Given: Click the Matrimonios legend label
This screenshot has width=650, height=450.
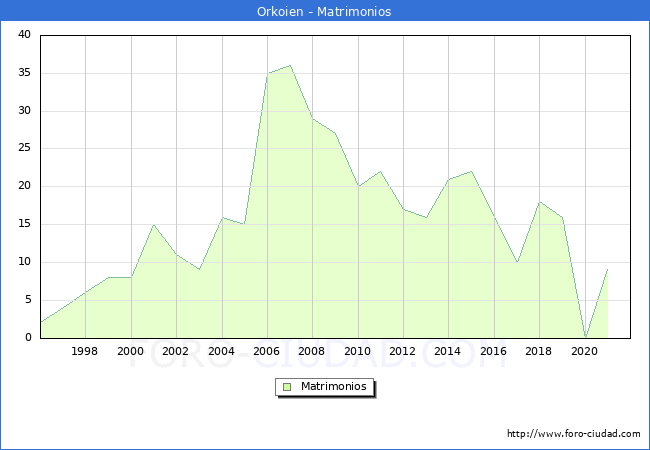Looking at the screenshot, I should tap(332, 386).
